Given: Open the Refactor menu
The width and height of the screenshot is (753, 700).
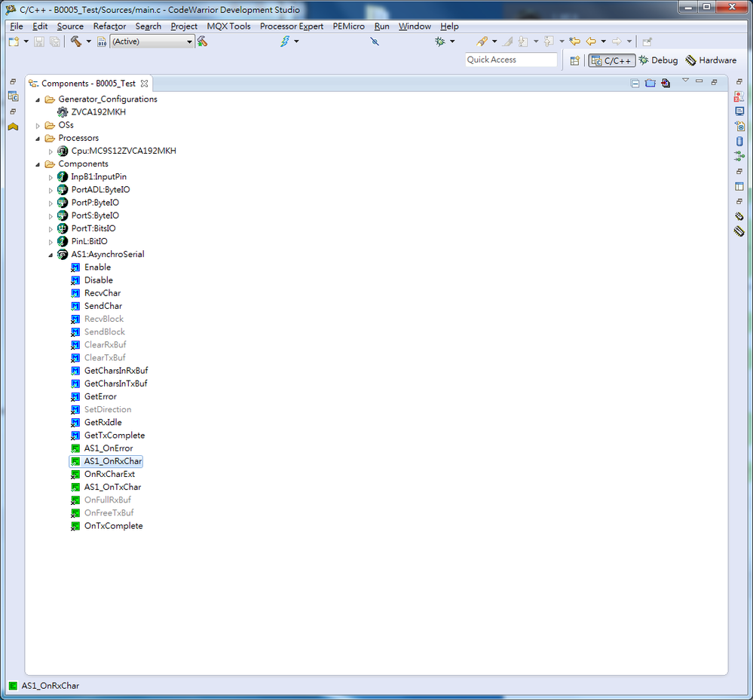Looking at the screenshot, I should pyautogui.click(x=109, y=26).
